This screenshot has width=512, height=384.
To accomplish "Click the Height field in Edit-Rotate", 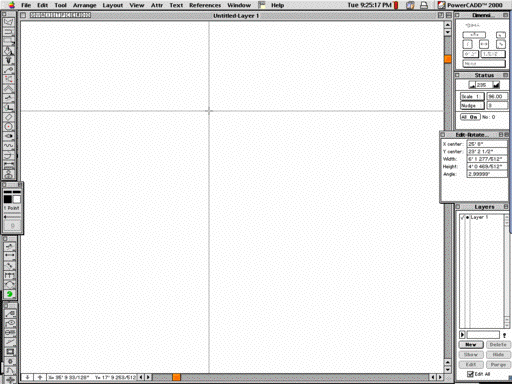I will tap(487, 166).
